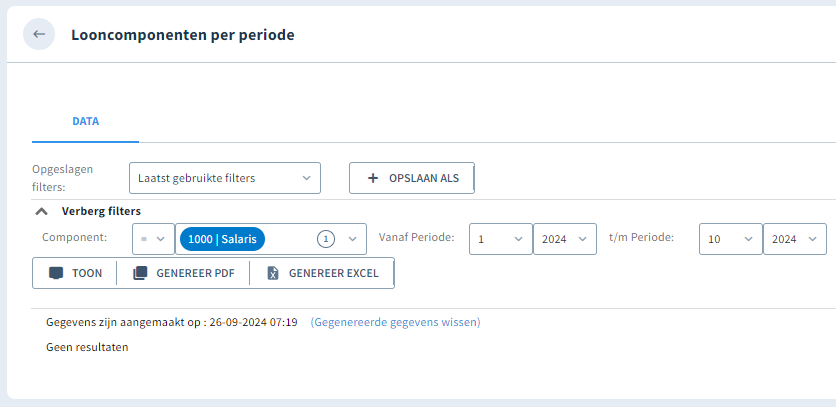Click the GENEREER EXCEL file icon
Viewport: 836px width, 407px height.
pos(273,273)
